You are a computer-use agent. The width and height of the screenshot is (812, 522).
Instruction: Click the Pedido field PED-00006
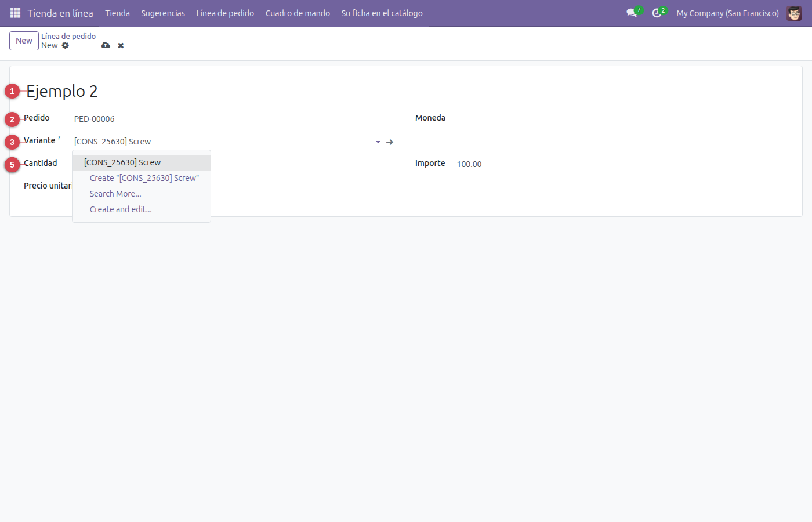94,119
